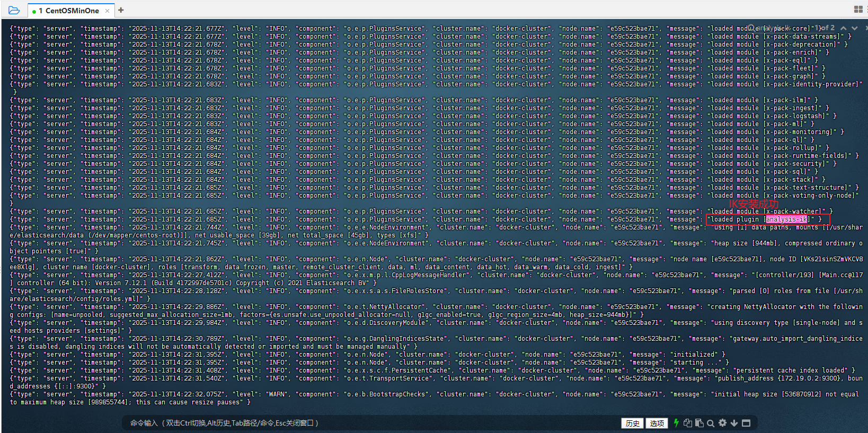The width and height of the screenshot is (868, 433).
Task: Click the paste icon in bottom toolbar
Action: (699, 423)
